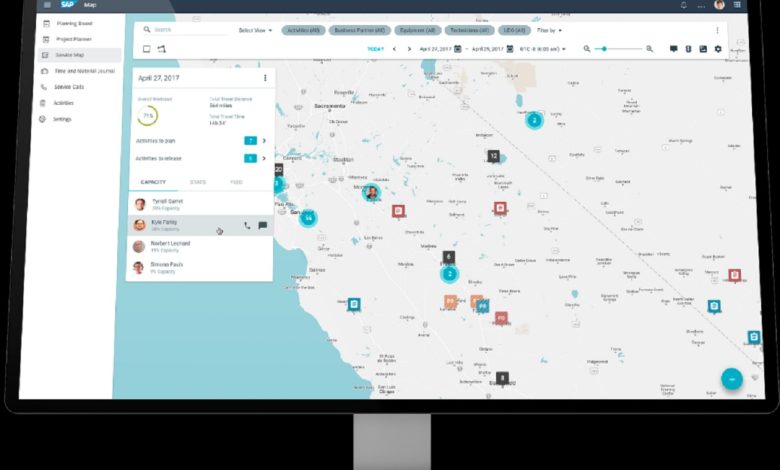Click the notifications bell icon
This screenshot has width=780, height=470.
point(684,5)
